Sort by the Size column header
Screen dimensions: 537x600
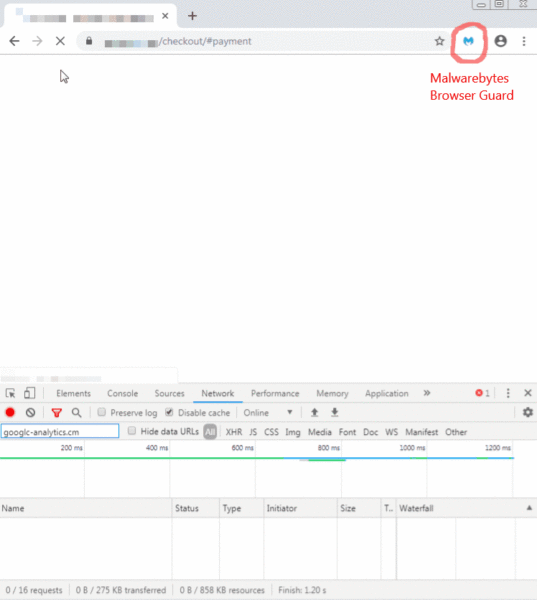(x=359, y=508)
